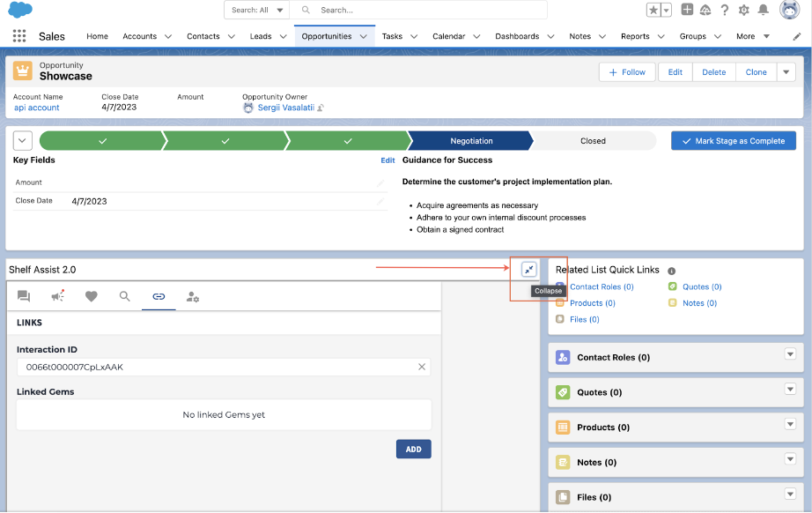This screenshot has width=812, height=513.
Task: Open the Dashboards tab
Action: pos(517,36)
